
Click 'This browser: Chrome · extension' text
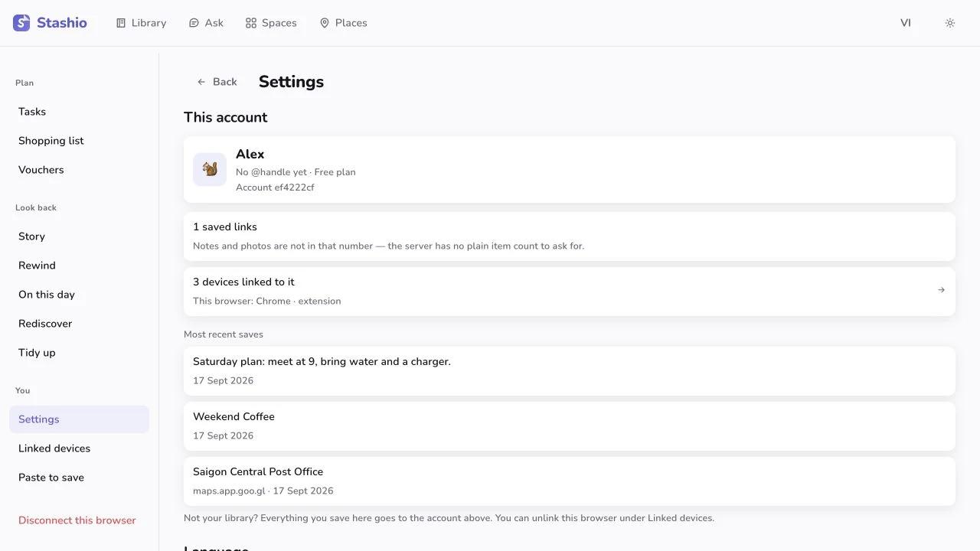pos(267,302)
